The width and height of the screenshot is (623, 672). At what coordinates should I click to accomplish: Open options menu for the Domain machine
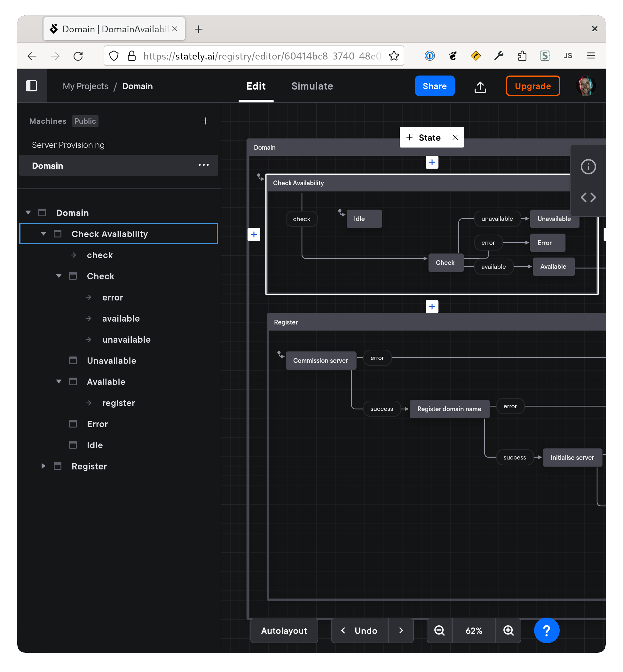(204, 165)
